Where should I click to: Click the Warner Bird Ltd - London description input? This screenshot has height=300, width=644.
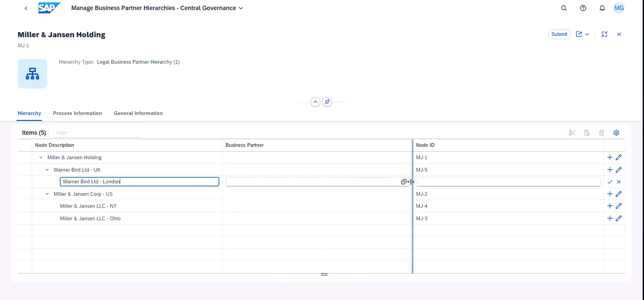139,182
